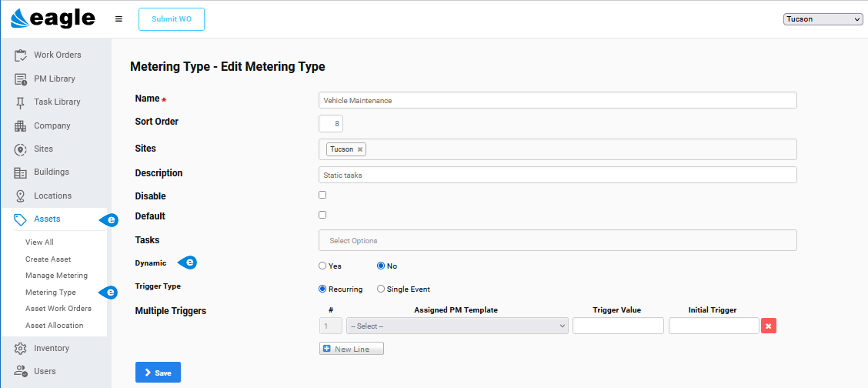Click inside the Sites tag field
This screenshot has height=388, width=868.
point(558,149)
